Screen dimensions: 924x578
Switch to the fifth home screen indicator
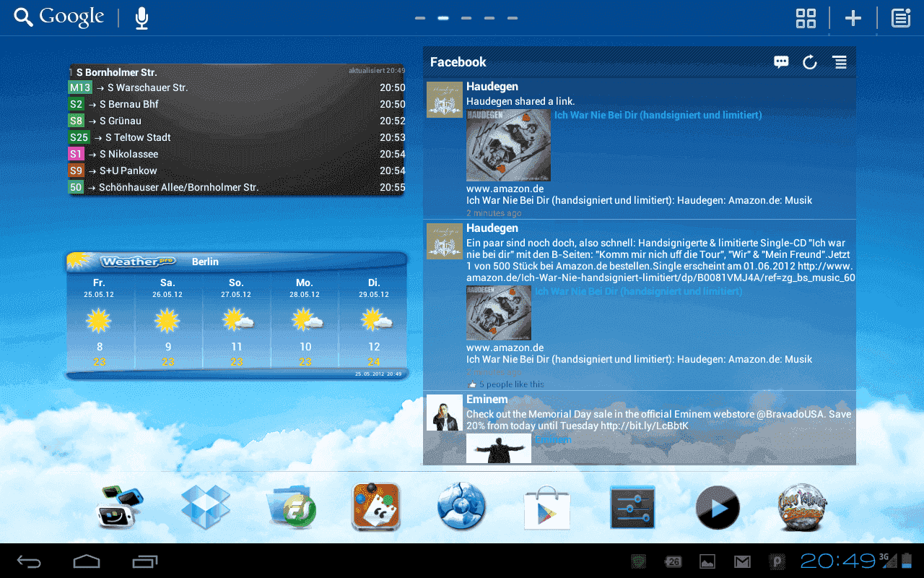click(x=513, y=18)
